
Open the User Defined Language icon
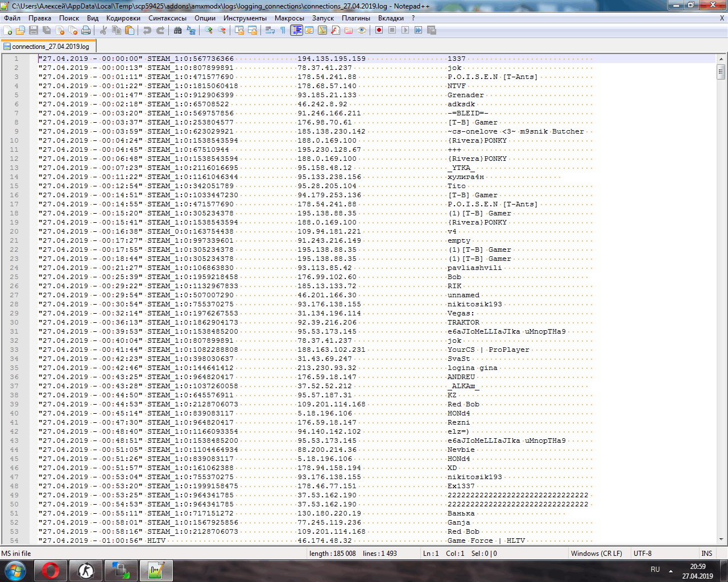click(x=309, y=30)
